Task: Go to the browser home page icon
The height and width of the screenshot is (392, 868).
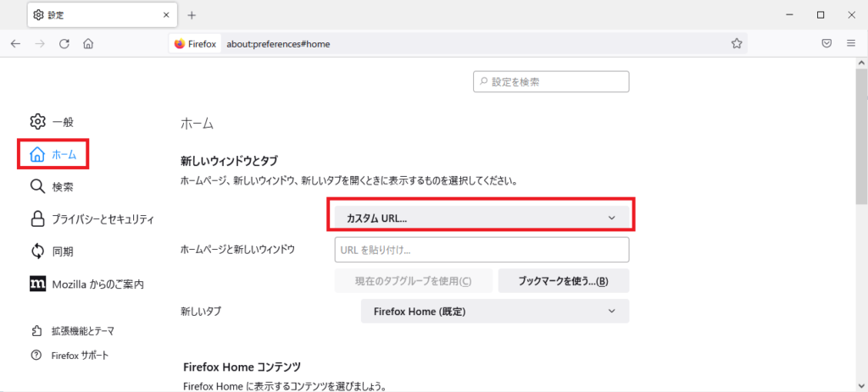Action: pos(87,44)
